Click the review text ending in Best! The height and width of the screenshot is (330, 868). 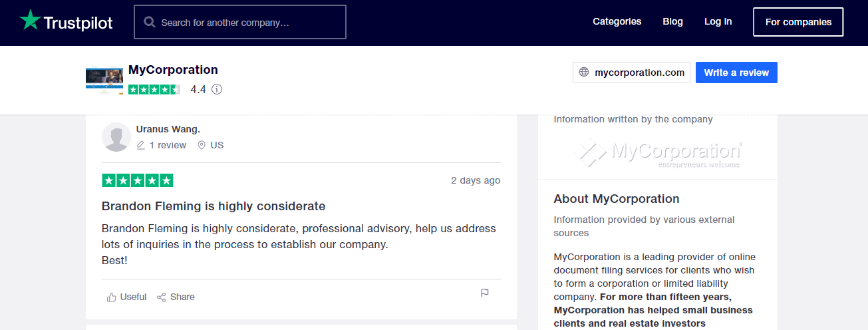pyautogui.click(x=299, y=244)
